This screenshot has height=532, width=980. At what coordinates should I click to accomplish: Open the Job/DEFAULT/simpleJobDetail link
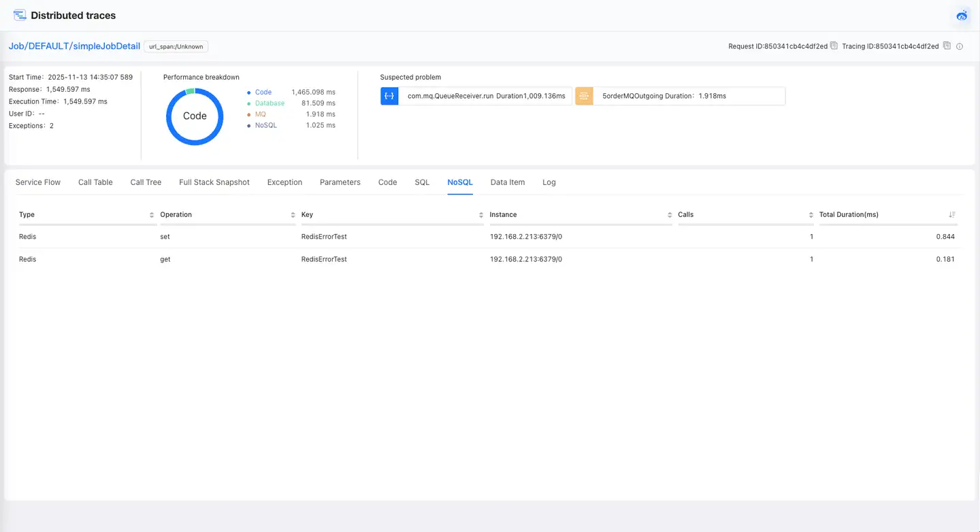pos(74,46)
